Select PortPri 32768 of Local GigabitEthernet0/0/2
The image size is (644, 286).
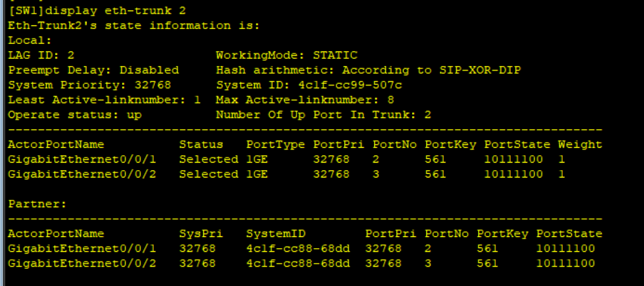click(x=332, y=174)
